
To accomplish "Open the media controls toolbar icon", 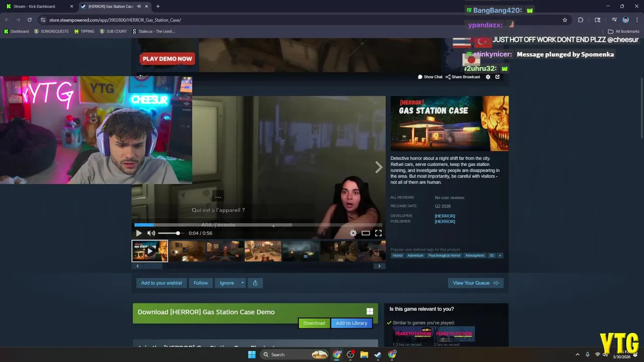I will coord(614,20).
